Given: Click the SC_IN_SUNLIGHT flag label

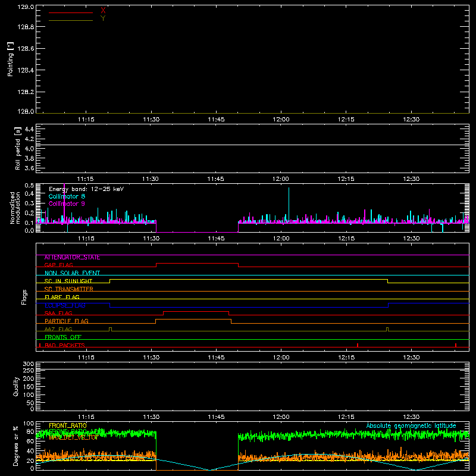Looking at the screenshot, I should pyautogui.click(x=68, y=281).
